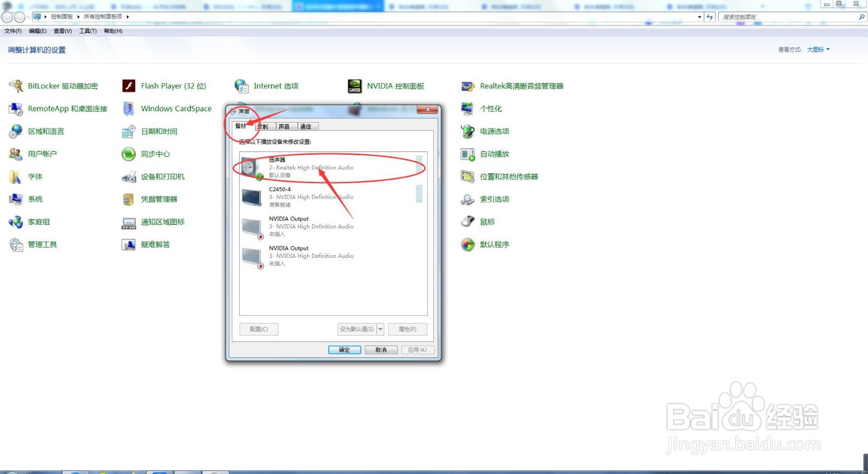This screenshot has width=868, height=474.
Task: Open 查看(V) menu
Action: [x=63, y=31]
